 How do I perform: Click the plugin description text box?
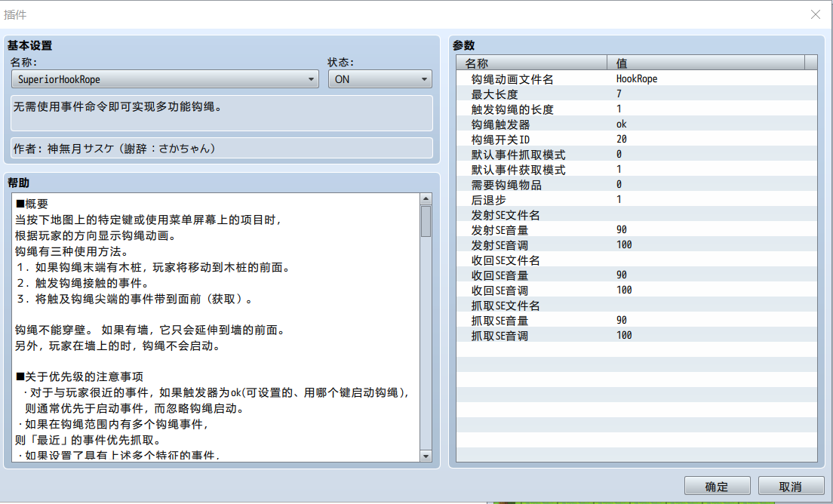[222, 113]
